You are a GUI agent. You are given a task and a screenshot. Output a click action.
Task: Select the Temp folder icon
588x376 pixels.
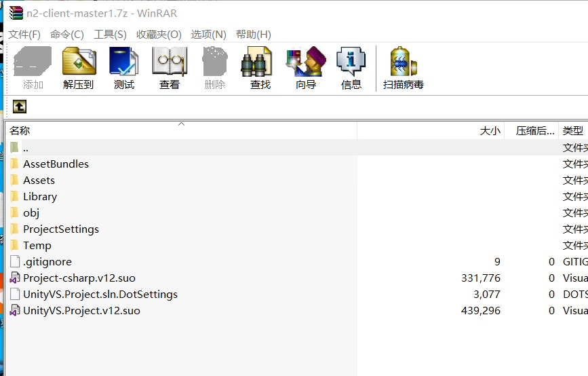point(15,246)
